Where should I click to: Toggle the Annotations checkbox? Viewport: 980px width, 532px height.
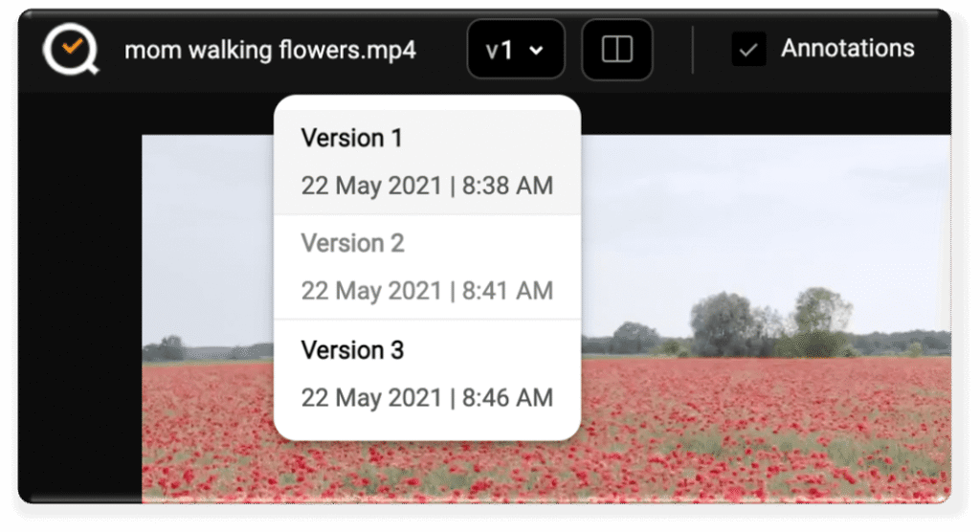(748, 50)
